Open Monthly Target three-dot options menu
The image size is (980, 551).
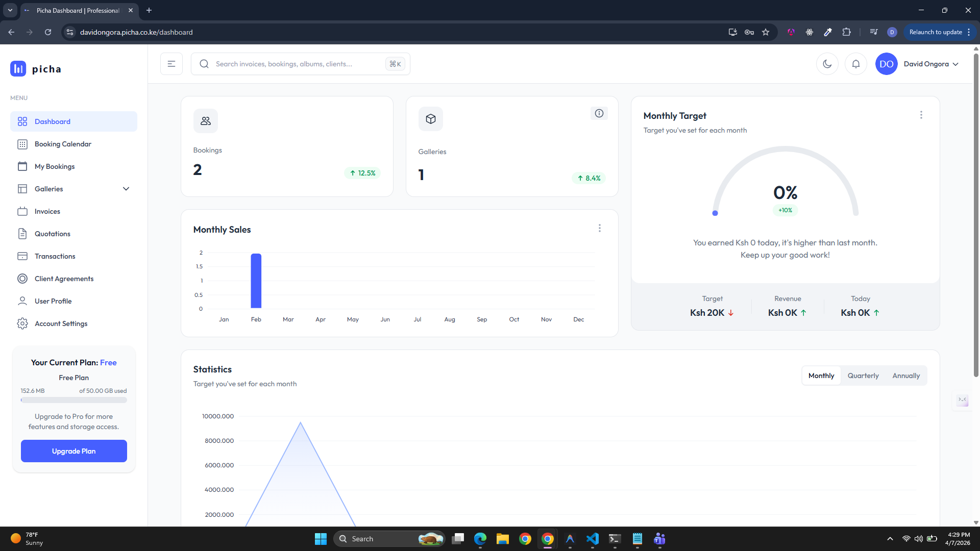(921, 115)
